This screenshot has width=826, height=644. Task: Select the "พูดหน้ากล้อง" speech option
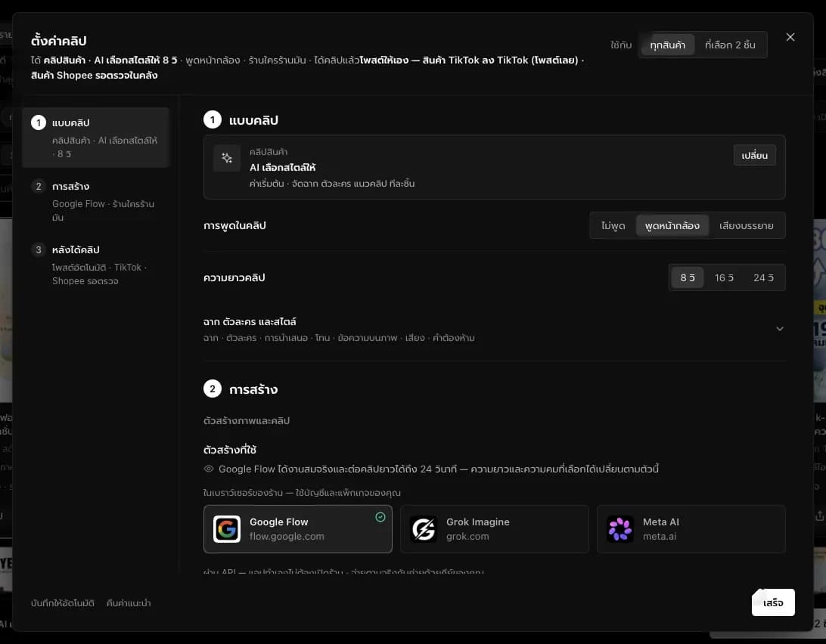pos(672,225)
